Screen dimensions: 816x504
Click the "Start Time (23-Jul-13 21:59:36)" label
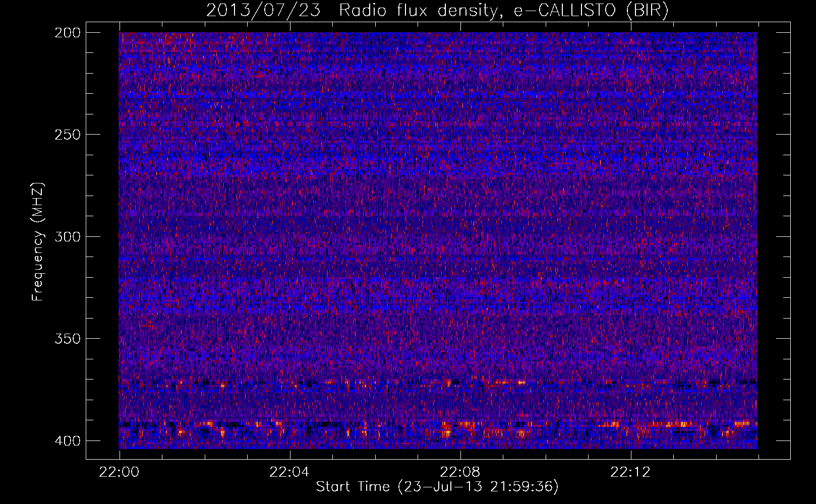[x=437, y=487]
